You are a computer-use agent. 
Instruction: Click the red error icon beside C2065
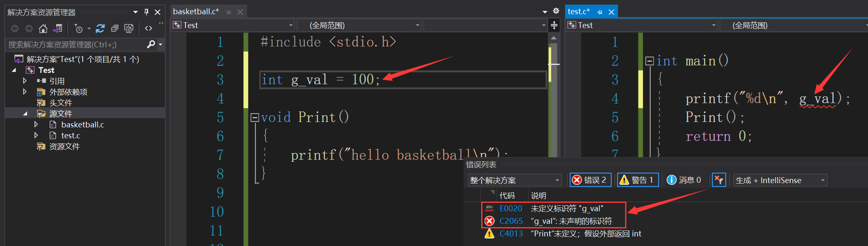point(490,221)
